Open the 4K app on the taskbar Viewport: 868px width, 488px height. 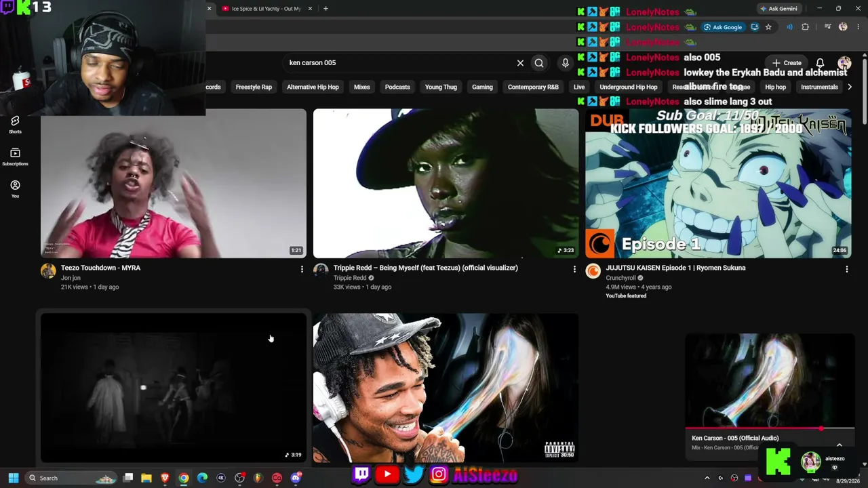tap(220, 478)
